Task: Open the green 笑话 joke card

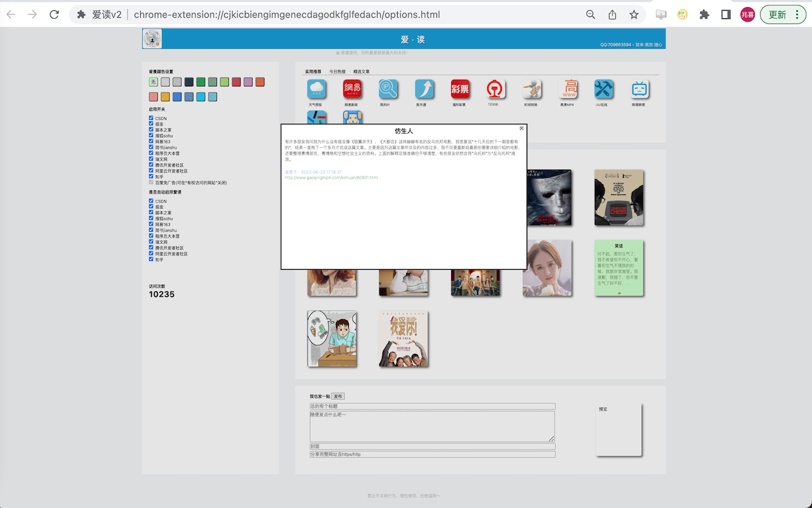Action: (x=619, y=268)
